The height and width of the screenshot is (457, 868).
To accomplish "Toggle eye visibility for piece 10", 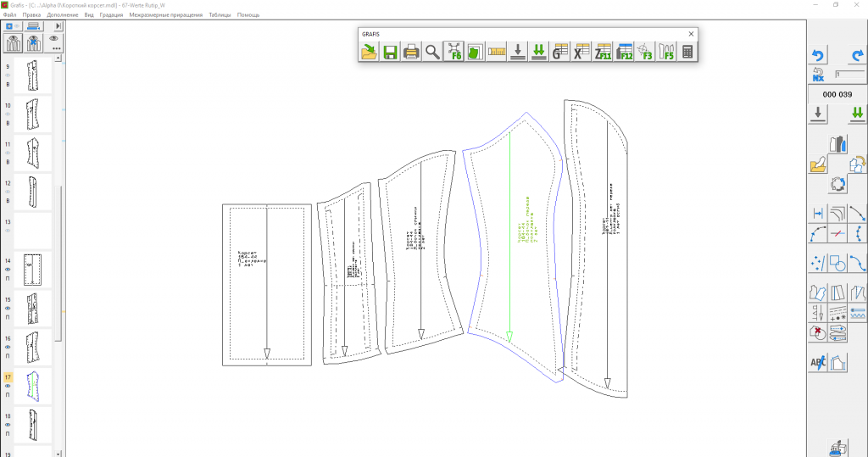I will point(8,114).
